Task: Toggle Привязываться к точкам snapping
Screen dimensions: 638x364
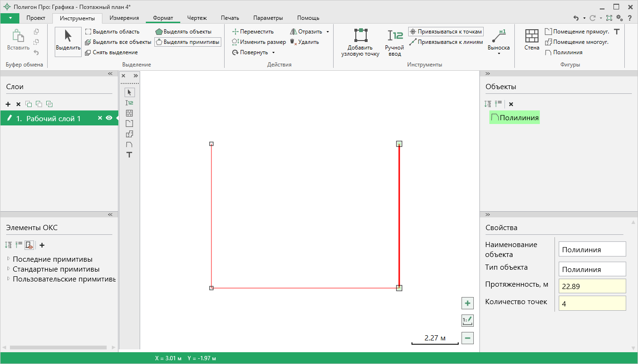Action: coord(446,32)
